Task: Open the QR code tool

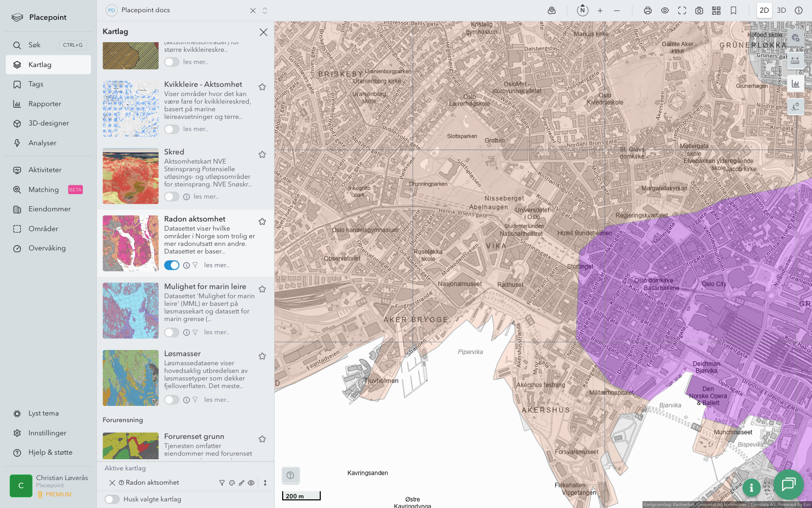Action: (716, 11)
